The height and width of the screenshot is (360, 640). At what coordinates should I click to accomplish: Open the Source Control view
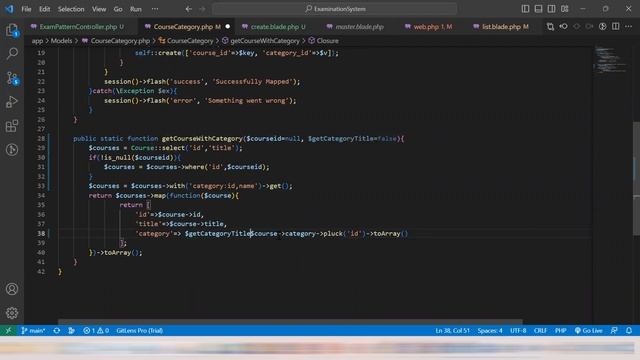[x=12, y=78]
